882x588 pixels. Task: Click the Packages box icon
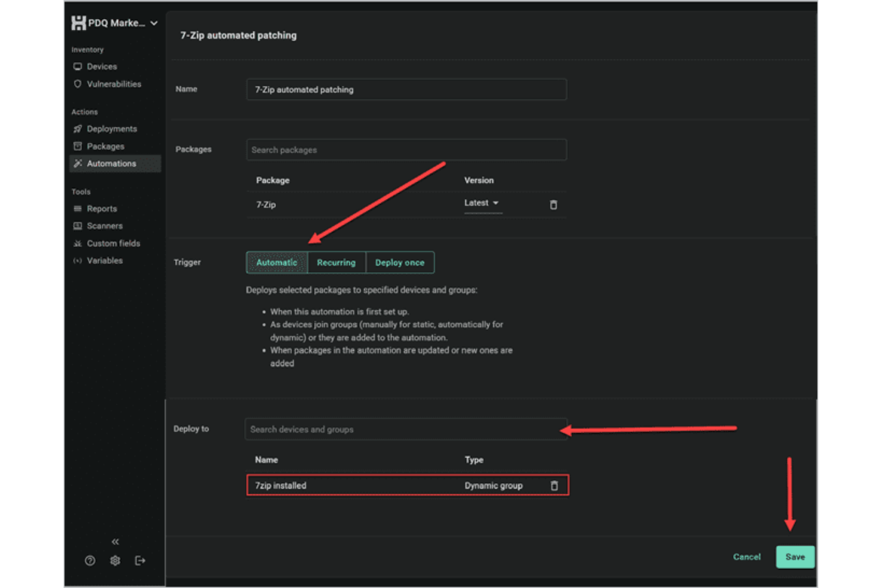point(77,146)
